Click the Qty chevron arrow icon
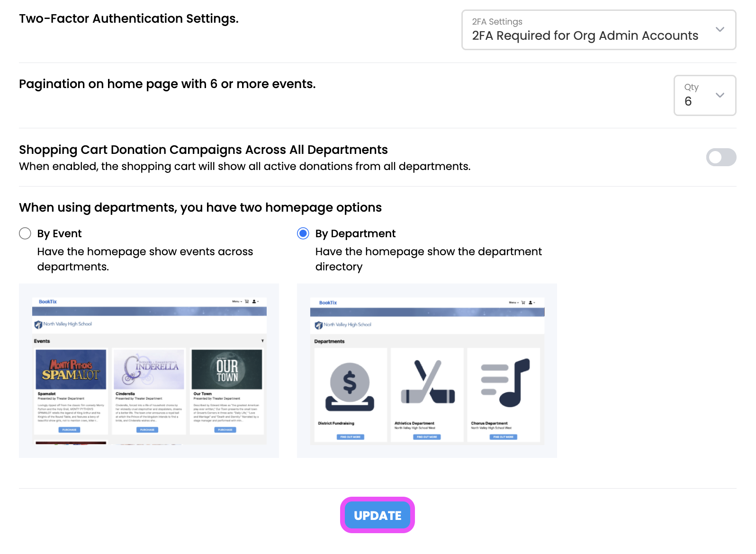The height and width of the screenshot is (554, 756). coord(720,95)
